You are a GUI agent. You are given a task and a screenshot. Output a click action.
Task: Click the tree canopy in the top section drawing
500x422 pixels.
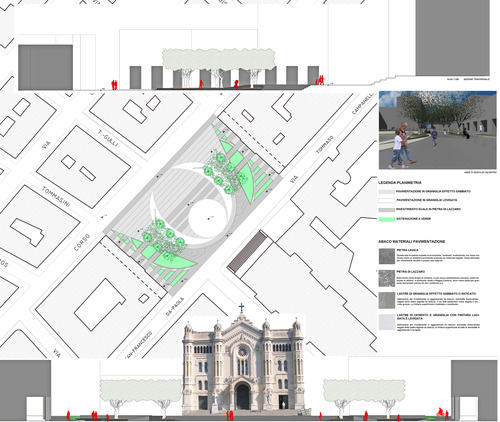point(219,59)
